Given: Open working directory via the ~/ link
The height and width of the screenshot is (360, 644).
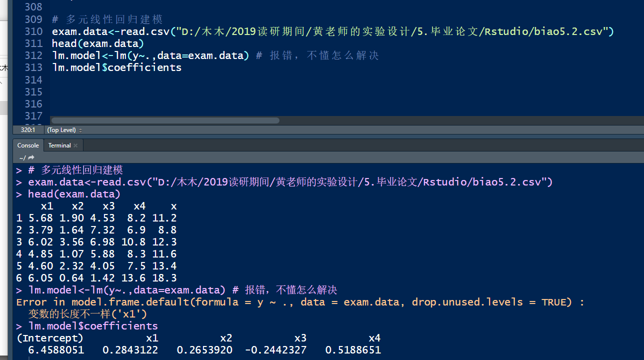Looking at the screenshot, I should [x=22, y=157].
